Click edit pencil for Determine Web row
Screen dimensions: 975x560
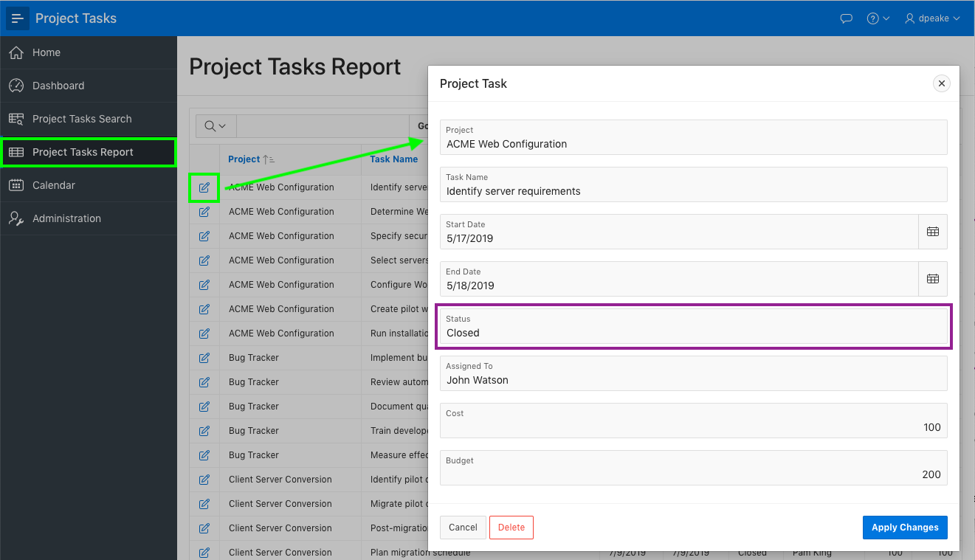coord(204,212)
